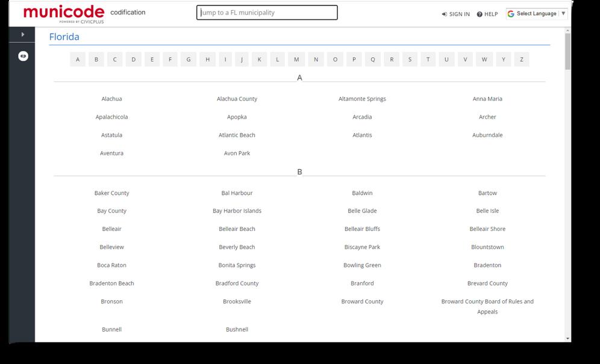Jump to letter N section
This screenshot has width=600, height=364.
click(316, 60)
